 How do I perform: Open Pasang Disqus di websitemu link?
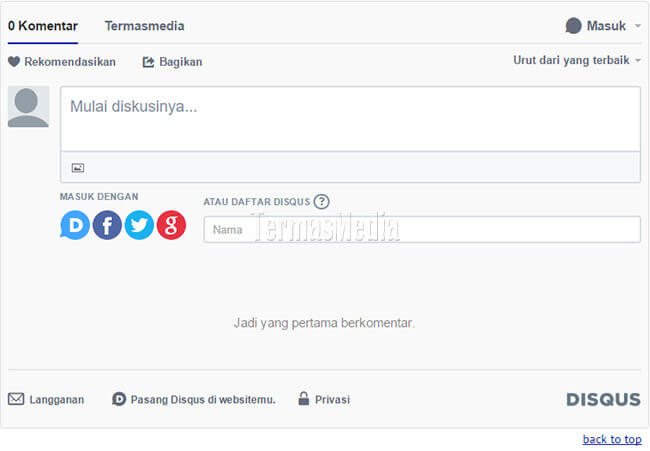click(x=203, y=400)
